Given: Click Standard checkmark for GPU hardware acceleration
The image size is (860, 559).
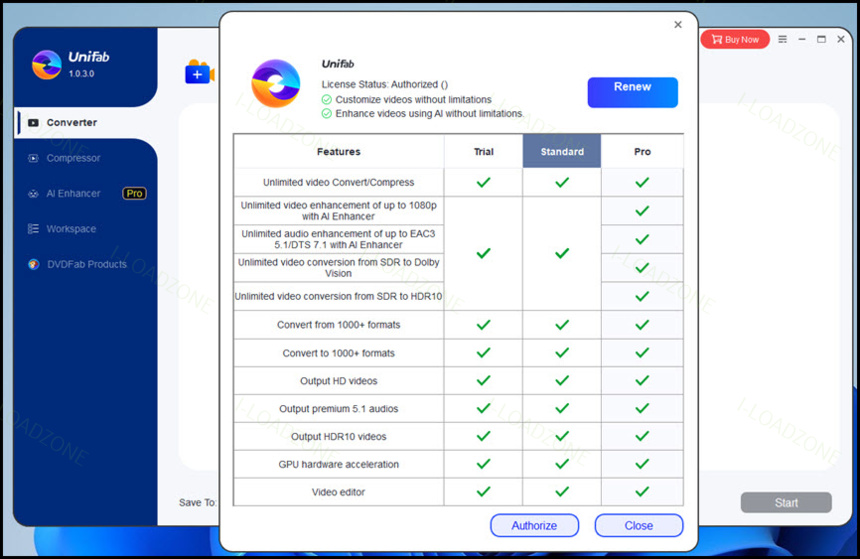Looking at the screenshot, I should tap(562, 464).
